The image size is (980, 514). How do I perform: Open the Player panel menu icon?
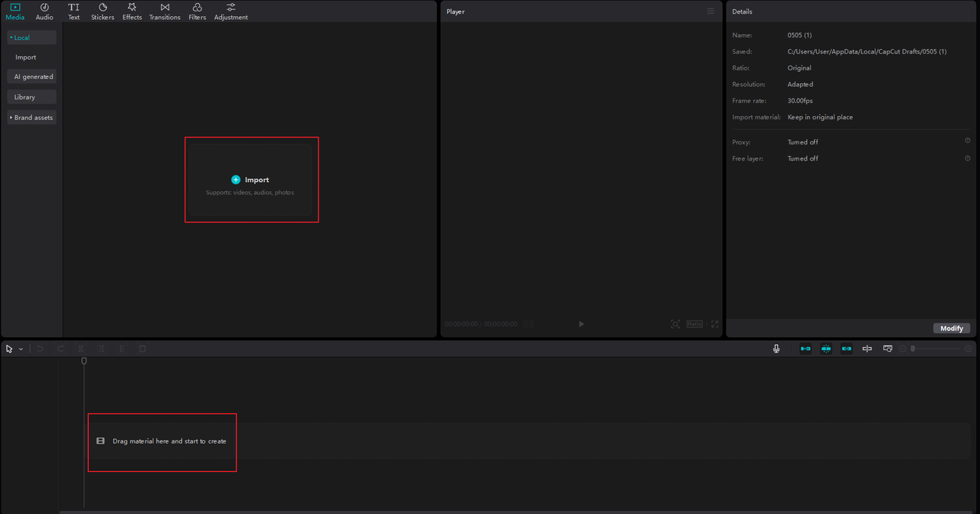[x=710, y=11]
